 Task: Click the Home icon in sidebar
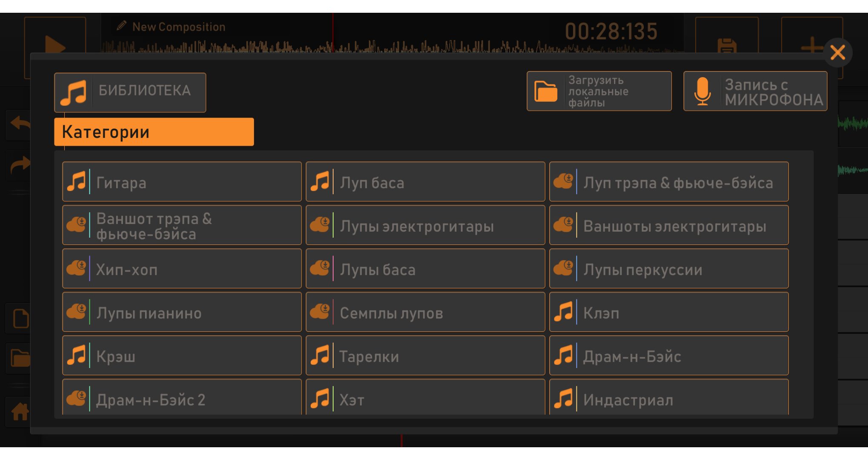click(20, 411)
